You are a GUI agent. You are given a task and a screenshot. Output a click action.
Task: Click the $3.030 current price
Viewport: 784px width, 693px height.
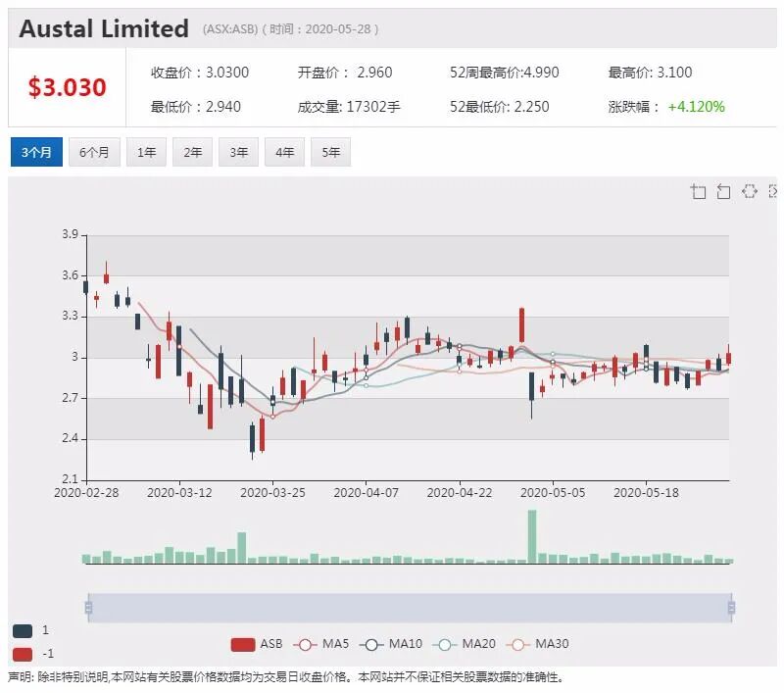67,87
